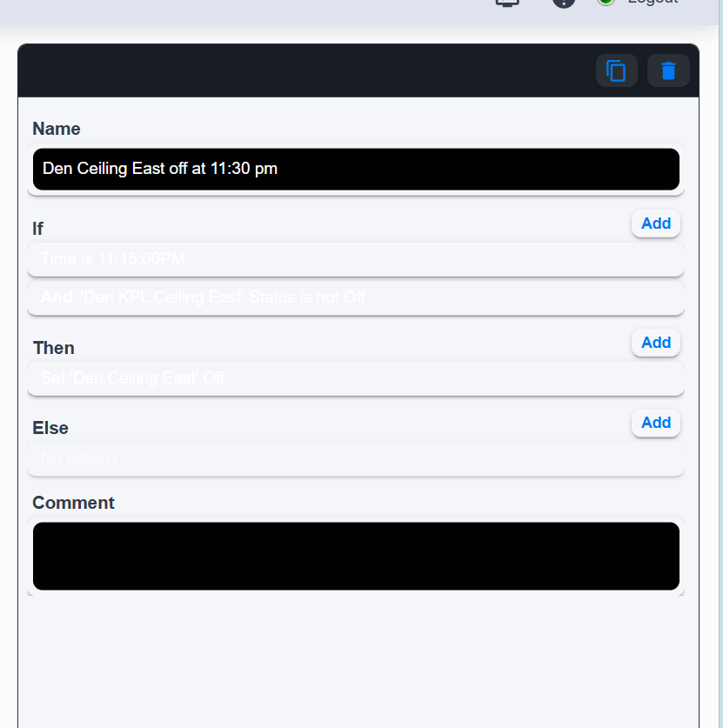This screenshot has width=723, height=728.
Task: Add a new Else action
Action: click(656, 423)
